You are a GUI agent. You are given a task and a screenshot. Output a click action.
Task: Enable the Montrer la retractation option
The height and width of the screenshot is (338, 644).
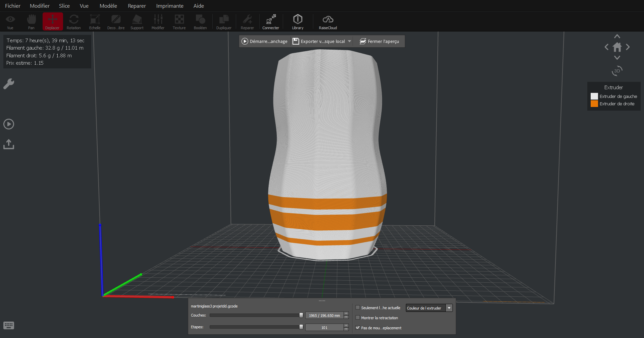point(358,318)
